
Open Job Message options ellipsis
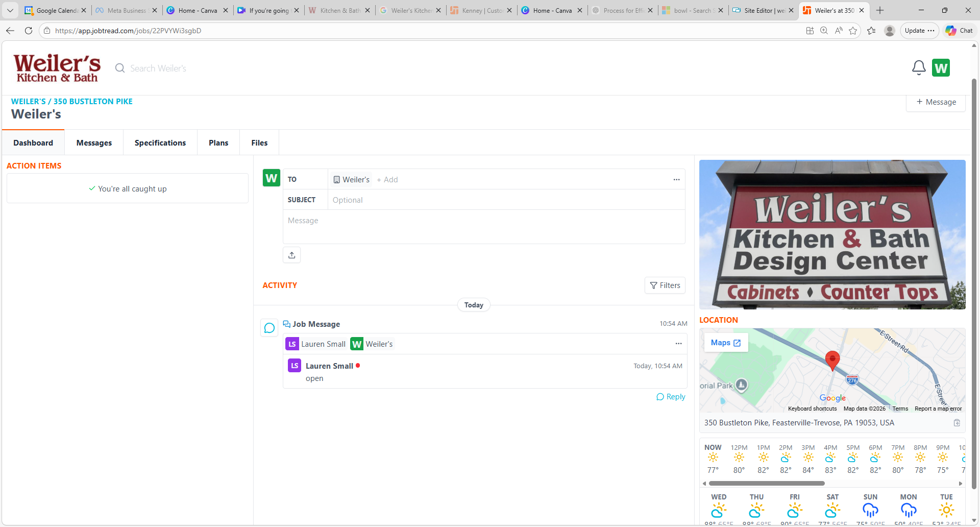678,344
